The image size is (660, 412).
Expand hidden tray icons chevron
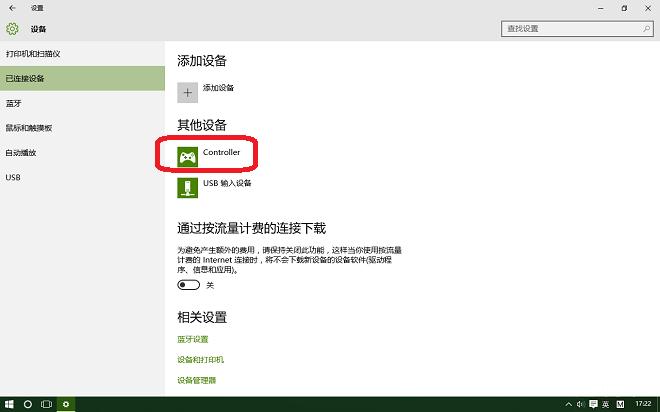pos(569,404)
